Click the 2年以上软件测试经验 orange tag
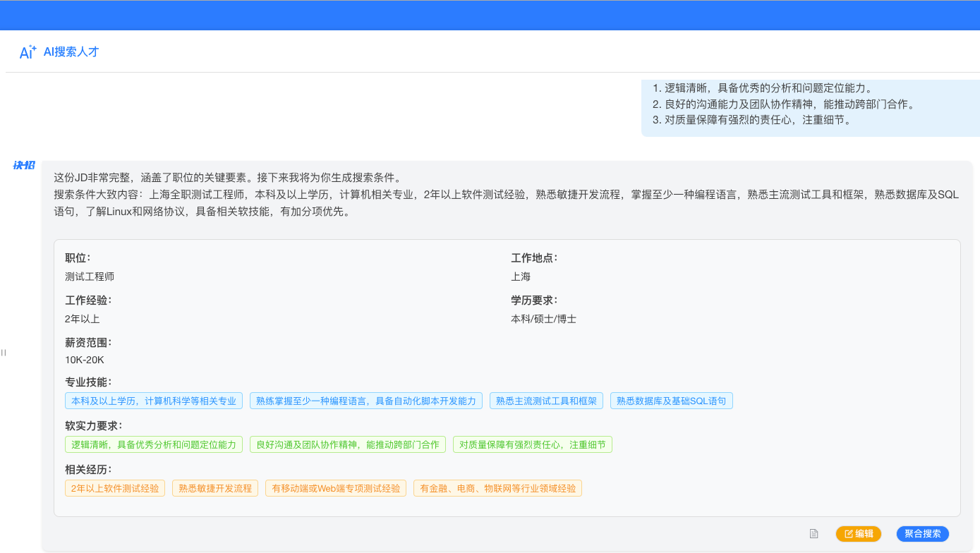The image size is (980, 553). (115, 487)
